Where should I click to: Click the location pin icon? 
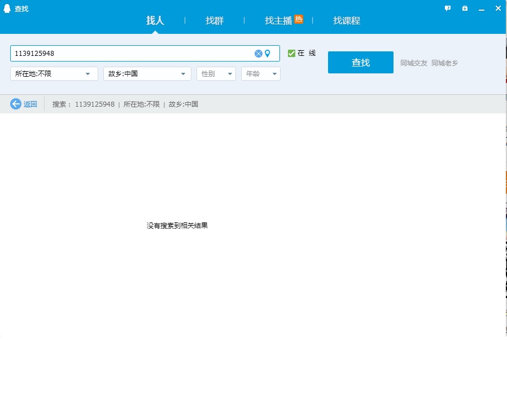268,54
